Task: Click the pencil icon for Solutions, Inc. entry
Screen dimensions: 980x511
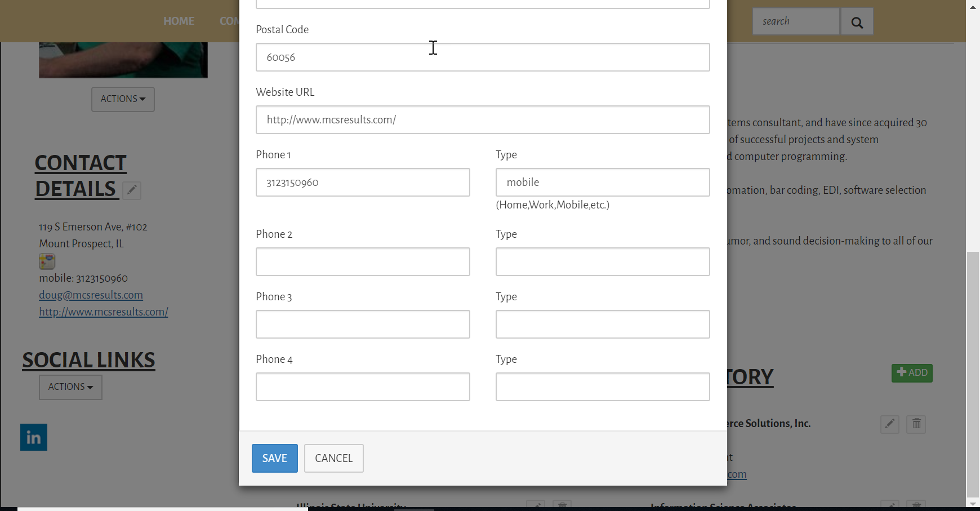Action: pos(890,424)
